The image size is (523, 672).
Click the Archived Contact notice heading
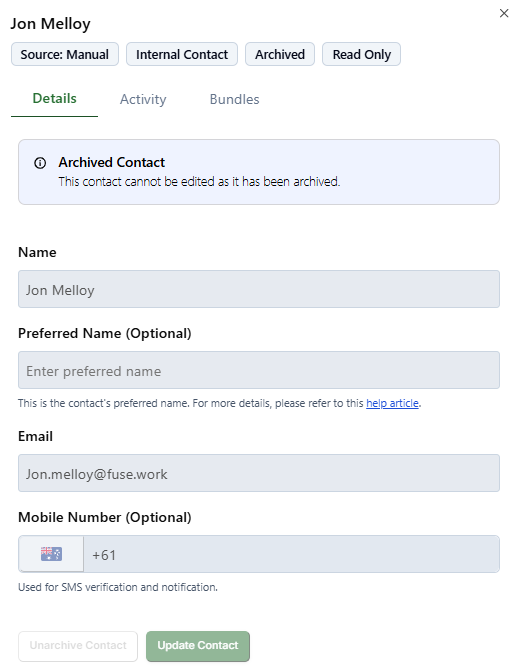(x=111, y=162)
